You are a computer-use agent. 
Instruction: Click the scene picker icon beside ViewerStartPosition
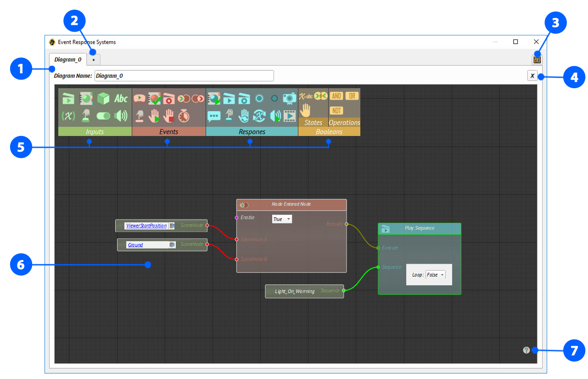172,226
